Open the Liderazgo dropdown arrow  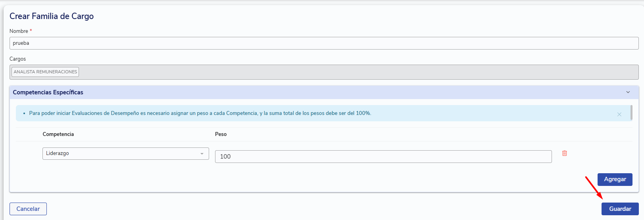tap(202, 154)
